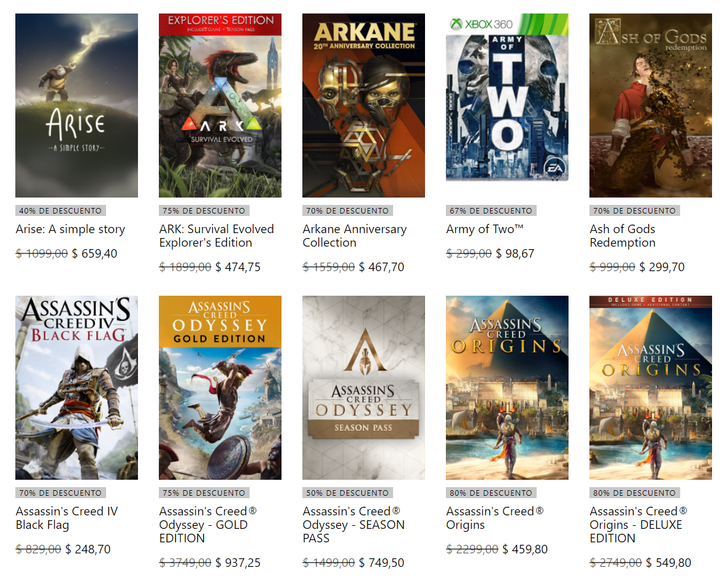Click the "Arise: A simple story" title link

(x=71, y=229)
